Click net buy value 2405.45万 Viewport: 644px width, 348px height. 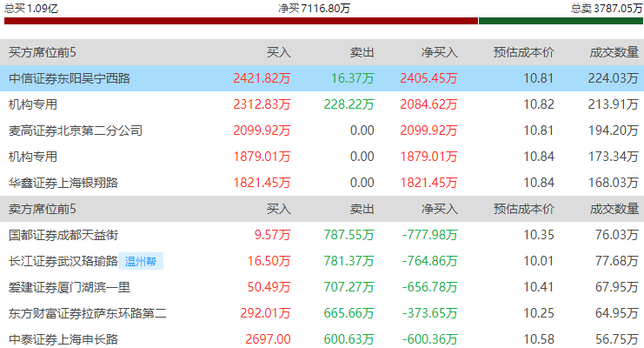428,78
